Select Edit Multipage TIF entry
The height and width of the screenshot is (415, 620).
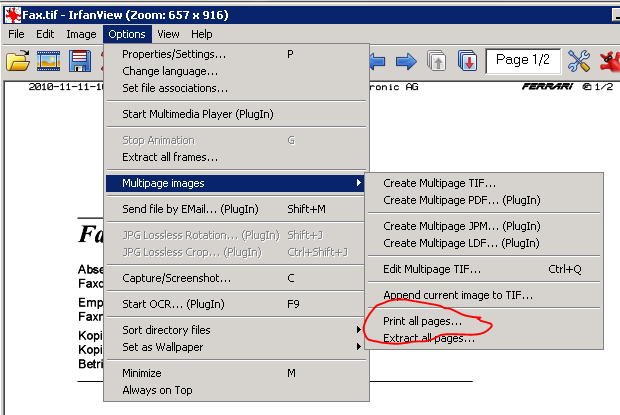pos(432,269)
